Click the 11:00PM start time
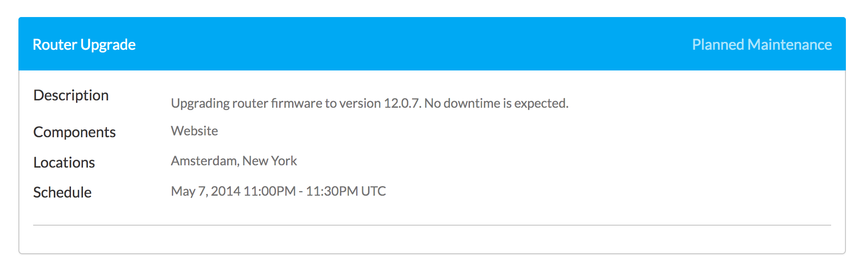The width and height of the screenshot is (868, 268). click(x=270, y=191)
